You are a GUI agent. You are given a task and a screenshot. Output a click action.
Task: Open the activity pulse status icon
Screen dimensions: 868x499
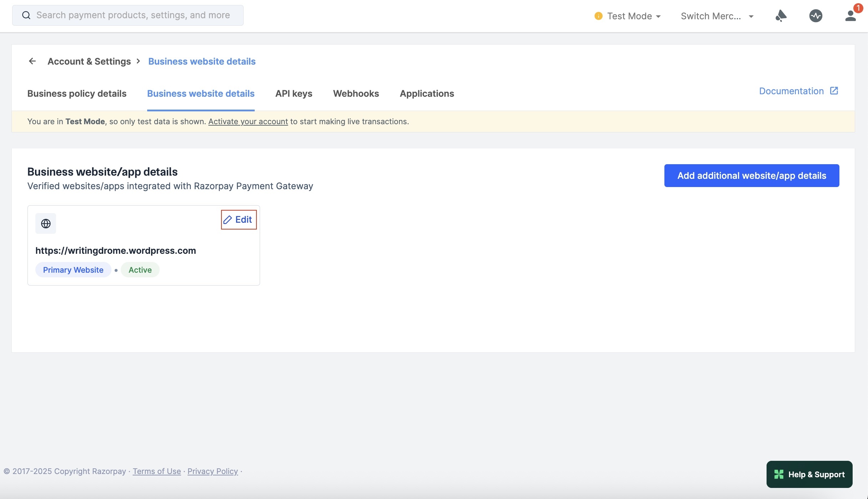click(x=816, y=16)
